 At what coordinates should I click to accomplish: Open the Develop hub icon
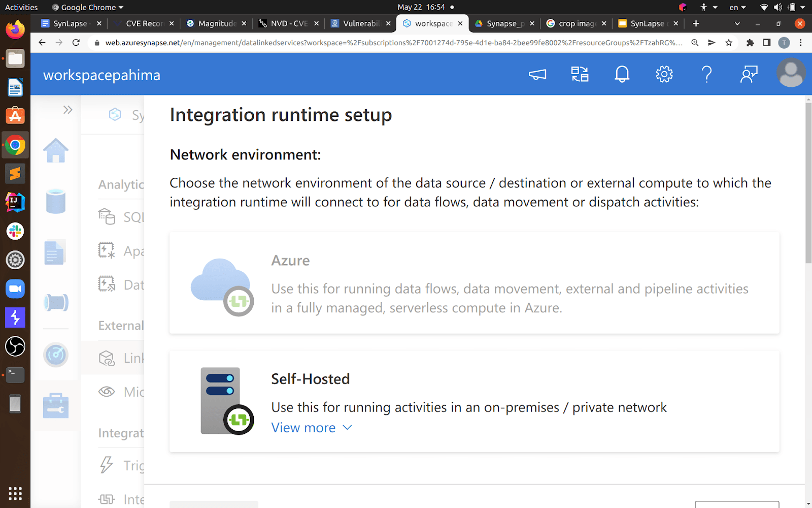tap(56, 252)
